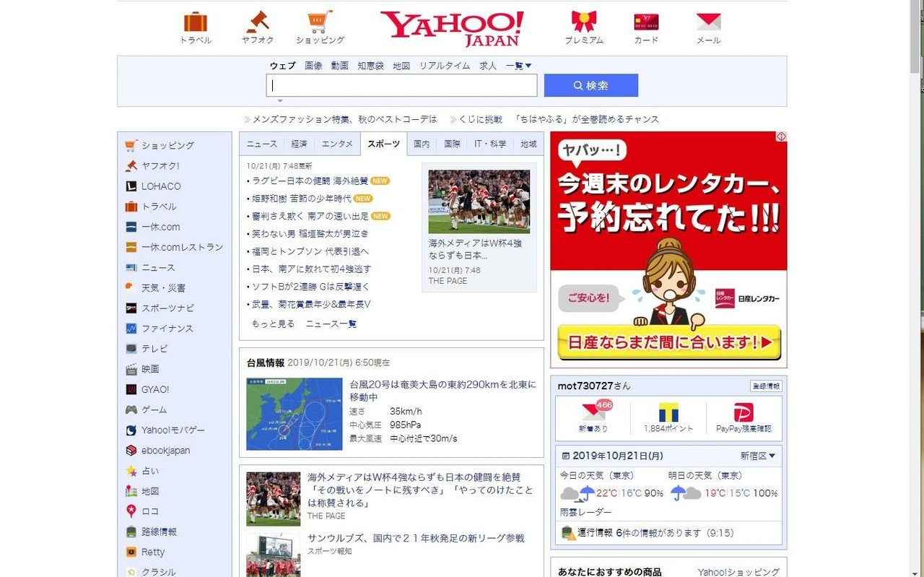Open article 台風20号は奄美大島の東約290km
Viewport: 924px width, 577px height.
[x=443, y=391]
